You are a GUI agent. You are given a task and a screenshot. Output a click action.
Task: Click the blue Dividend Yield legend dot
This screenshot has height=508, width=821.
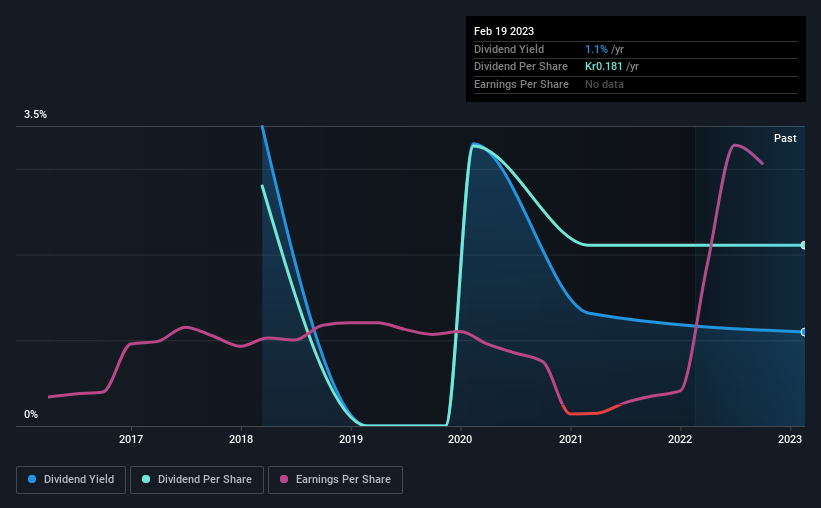point(32,479)
